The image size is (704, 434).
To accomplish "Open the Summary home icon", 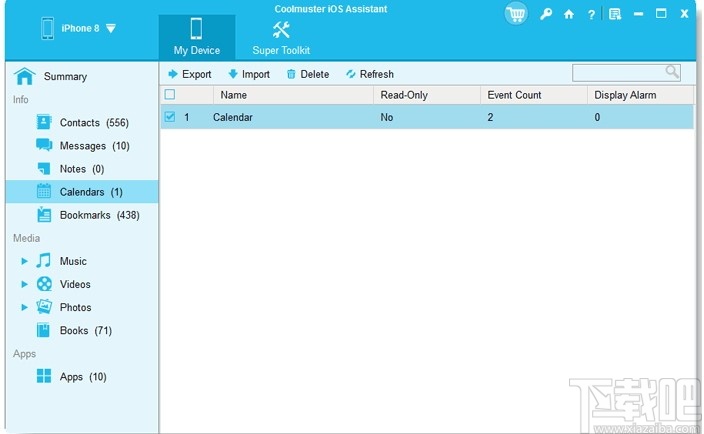I will tap(25, 76).
